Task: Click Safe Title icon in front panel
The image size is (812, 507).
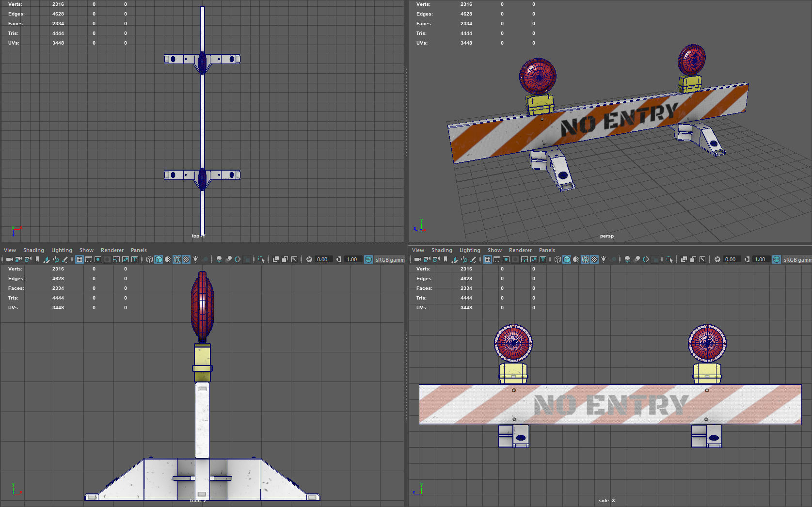Action: 135,259
